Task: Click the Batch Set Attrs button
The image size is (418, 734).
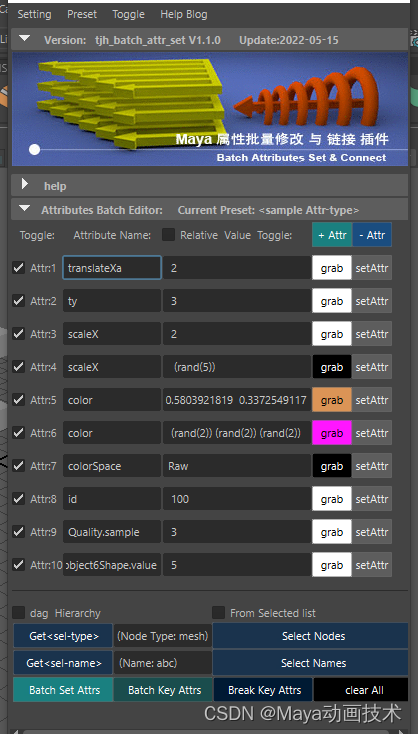Action: click(63, 690)
